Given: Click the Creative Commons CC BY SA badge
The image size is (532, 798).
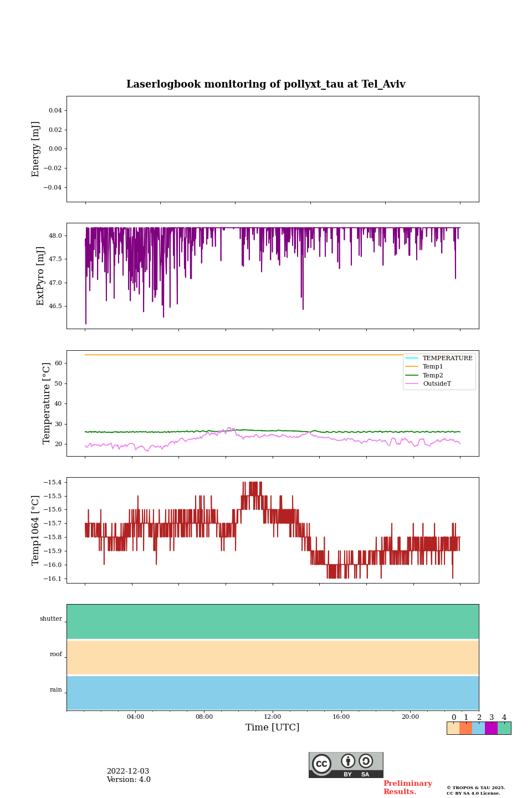Looking at the screenshot, I should coord(346,765).
